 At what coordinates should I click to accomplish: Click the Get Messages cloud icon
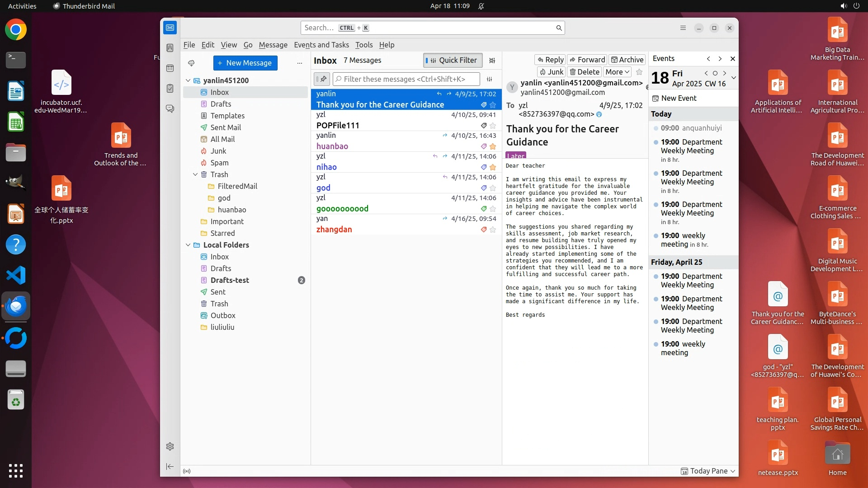(x=191, y=63)
